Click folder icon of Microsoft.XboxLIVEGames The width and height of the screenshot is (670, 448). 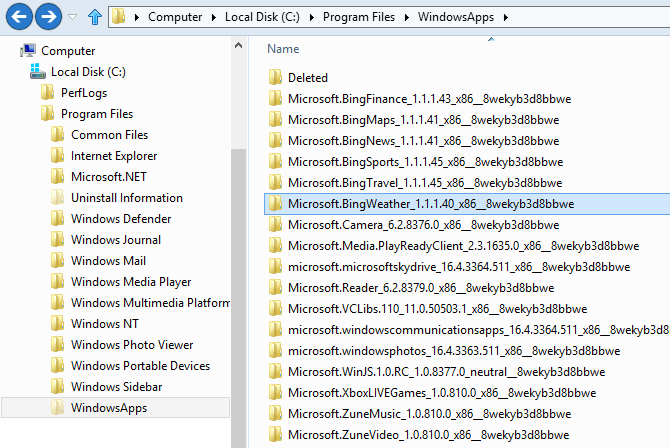tap(275, 392)
